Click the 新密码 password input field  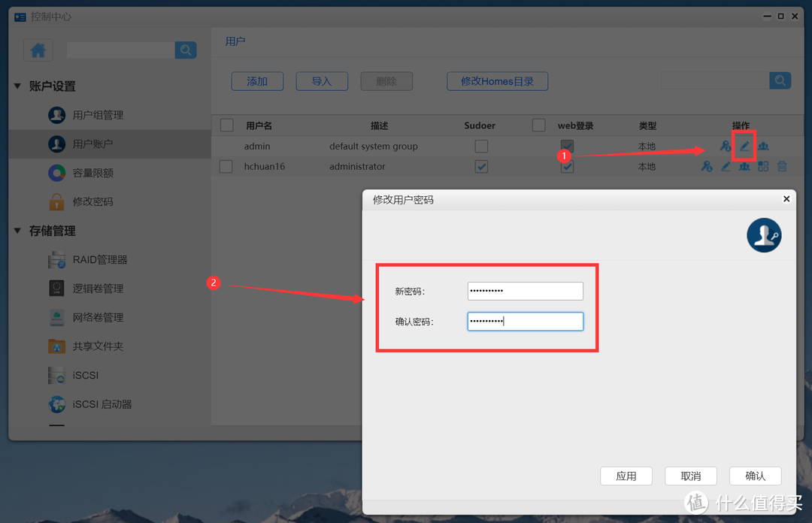tap(525, 291)
